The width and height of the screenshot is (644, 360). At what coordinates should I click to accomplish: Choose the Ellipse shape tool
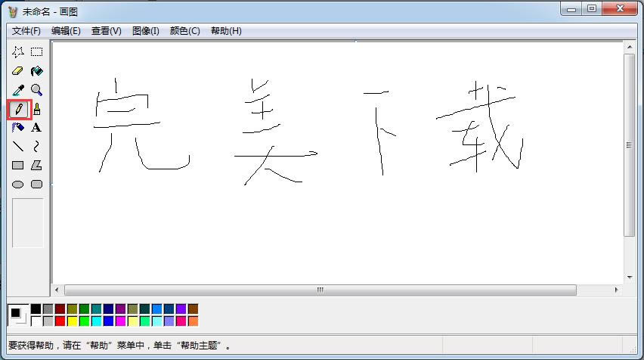tap(17, 184)
